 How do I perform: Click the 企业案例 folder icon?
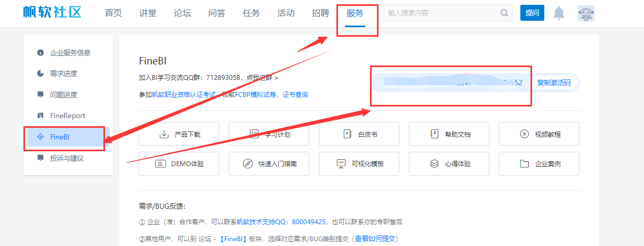[x=525, y=163]
